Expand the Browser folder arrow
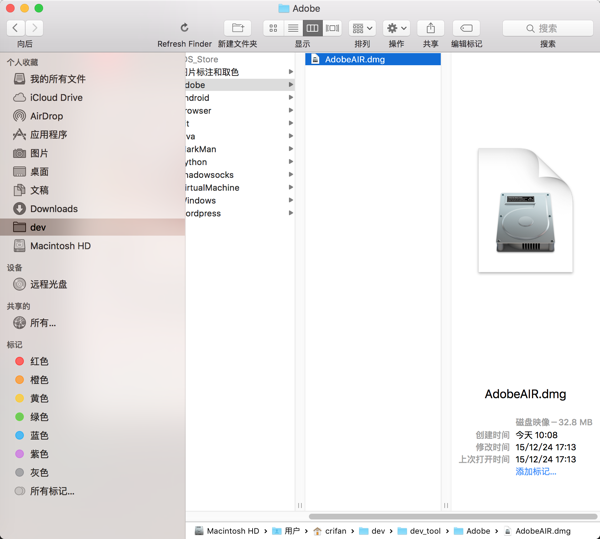Screen dimensions: 600x539 coord(291,110)
